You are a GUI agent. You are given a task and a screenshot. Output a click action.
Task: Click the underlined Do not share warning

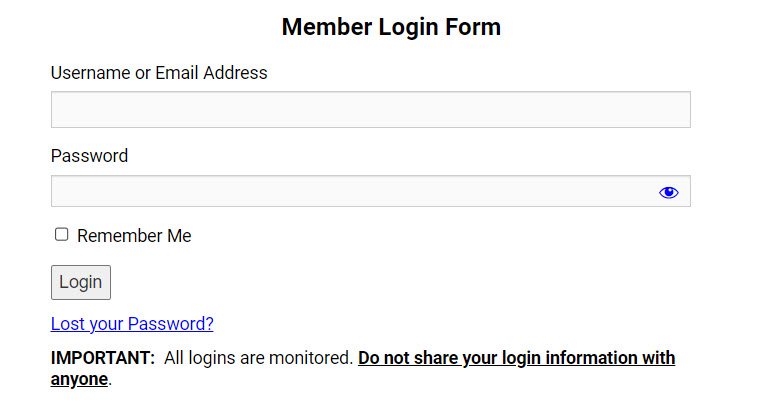[x=516, y=358]
